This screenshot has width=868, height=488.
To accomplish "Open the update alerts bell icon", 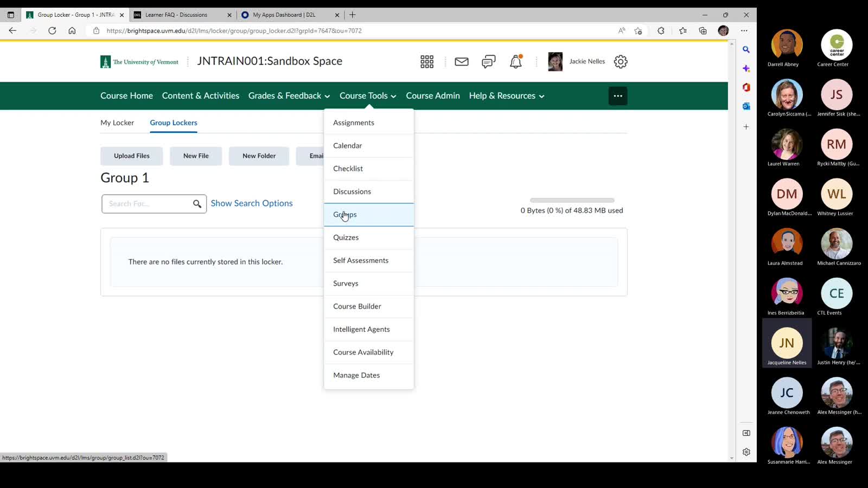I will [x=515, y=62].
